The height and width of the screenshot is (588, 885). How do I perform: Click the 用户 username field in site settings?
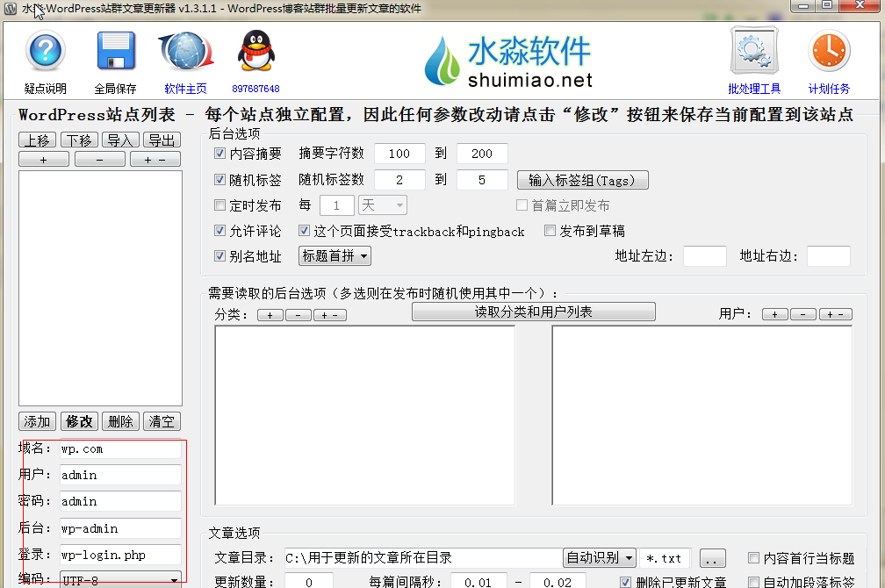pyautogui.click(x=121, y=475)
